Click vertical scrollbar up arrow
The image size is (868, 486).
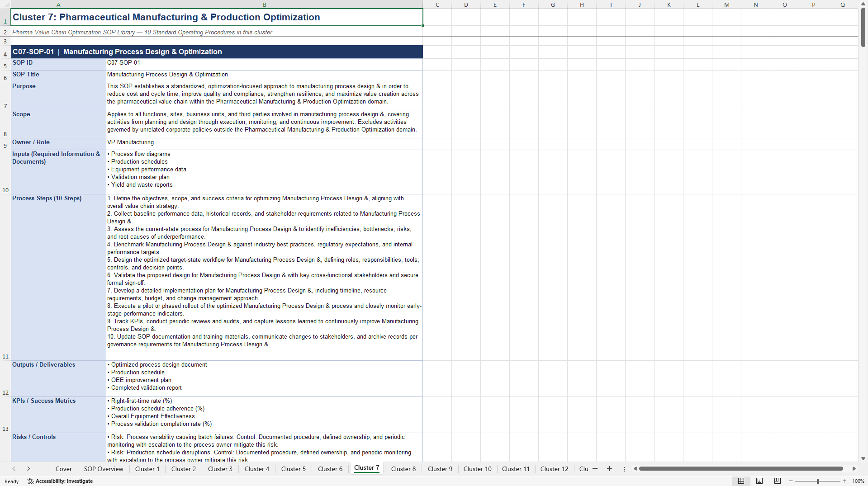pyautogui.click(x=863, y=4)
